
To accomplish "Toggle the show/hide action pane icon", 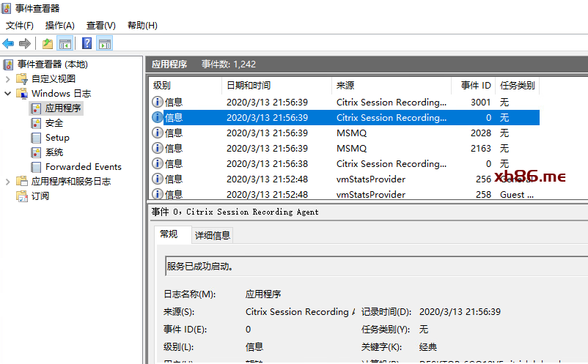I will point(105,43).
